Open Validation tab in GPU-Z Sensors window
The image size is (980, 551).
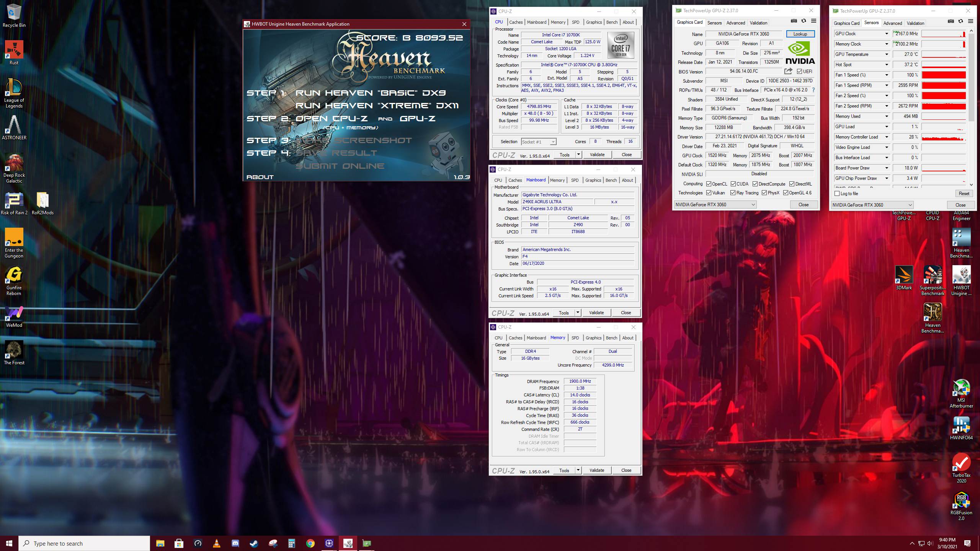(915, 23)
